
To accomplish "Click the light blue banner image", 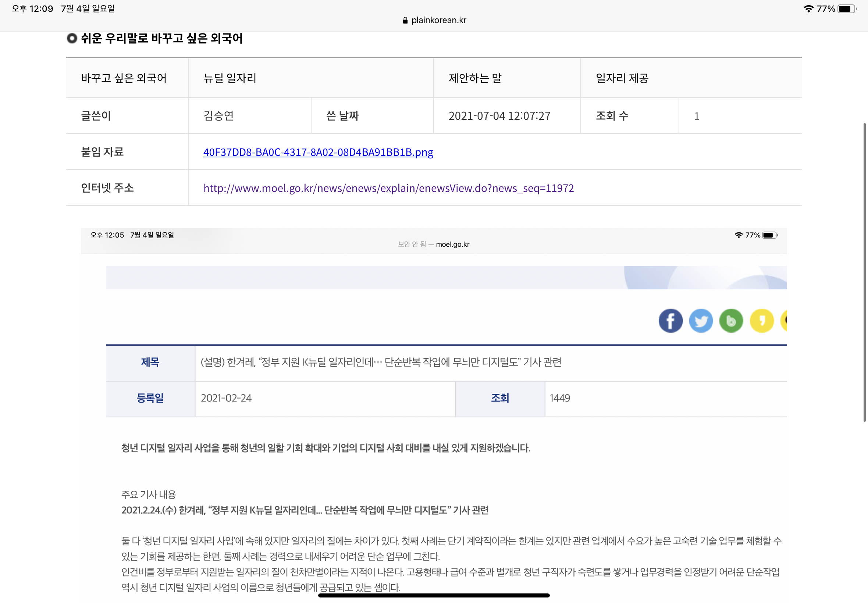I will (446, 278).
